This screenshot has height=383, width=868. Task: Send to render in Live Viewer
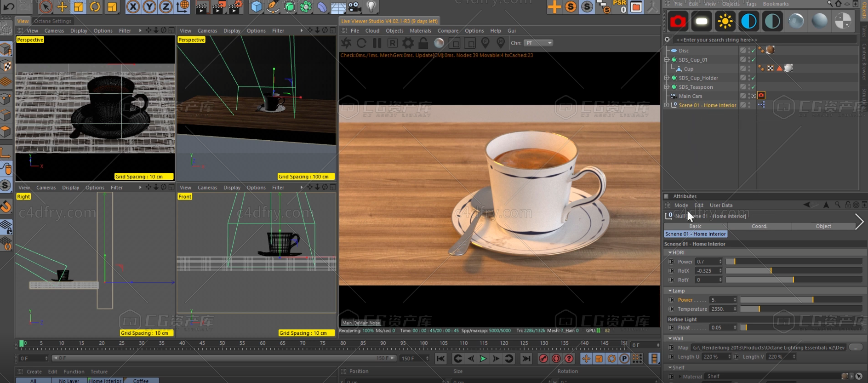(346, 43)
